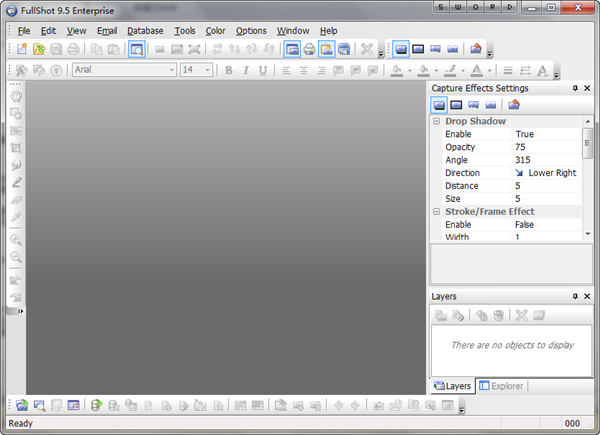600x435 pixels.
Task: Click the Underline formatting button
Action: [263, 70]
